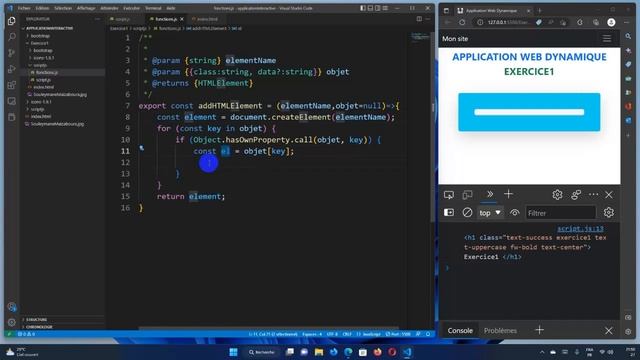
Task: Select the Console tab in DevTools drawer
Action: pos(460,331)
